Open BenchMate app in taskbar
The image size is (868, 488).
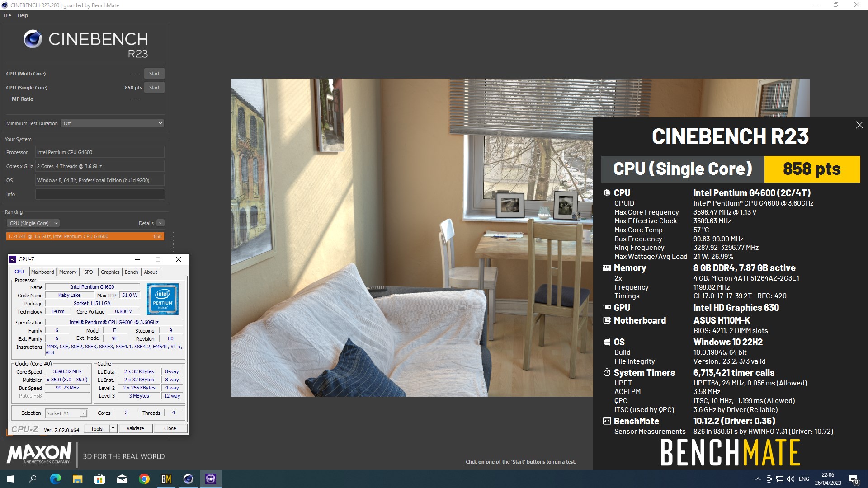point(166,479)
